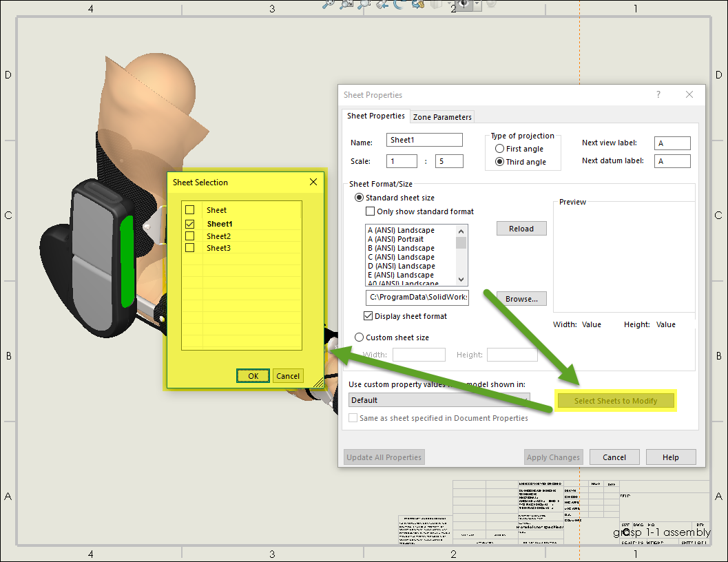
Task: Expand the Hide/Show Items dropdown arrow
Action: point(476,3)
